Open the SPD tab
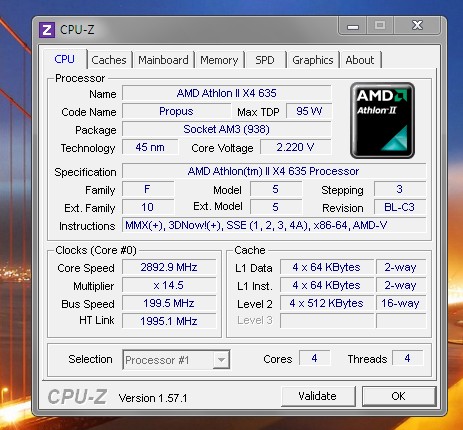This screenshot has height=430, width=463. coord(265,60)
